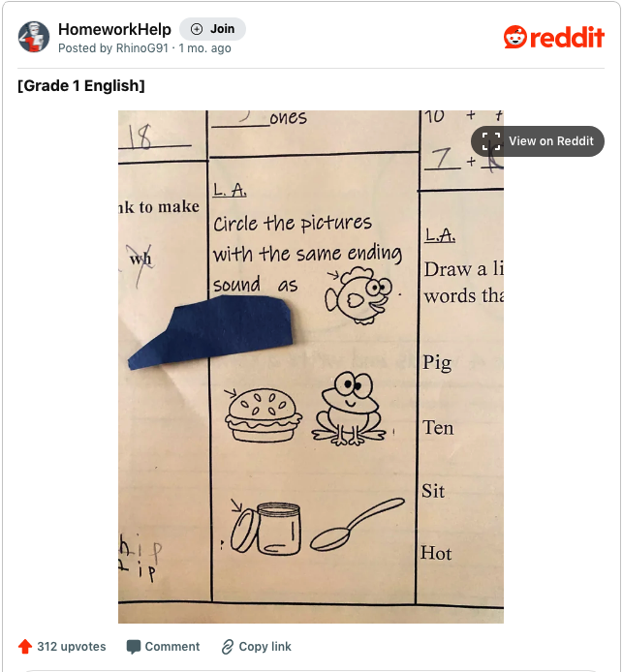Click the fish drawing in worksheet image

358,295
